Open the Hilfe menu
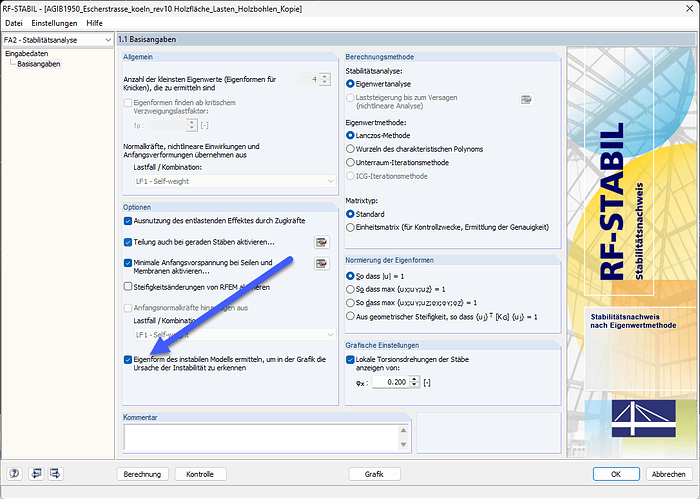700x499 pixels. 95,23
